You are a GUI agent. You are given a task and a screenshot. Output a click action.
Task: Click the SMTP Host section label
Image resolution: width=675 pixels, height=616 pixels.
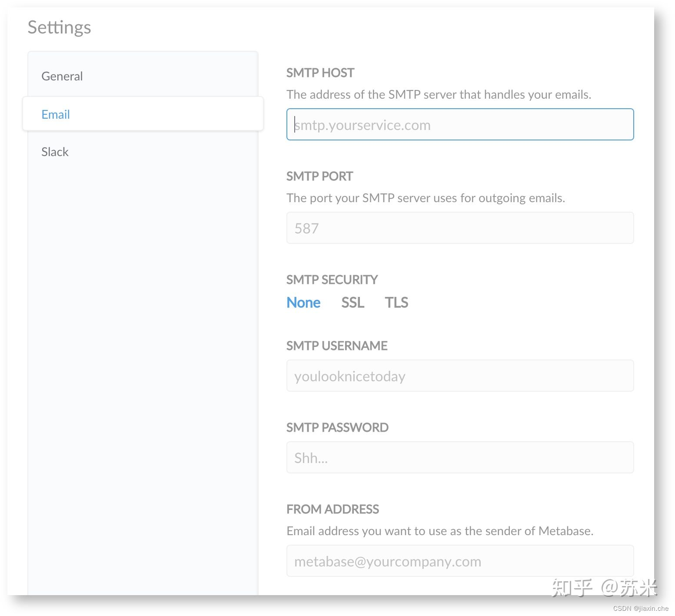click(x=320, y=73)
